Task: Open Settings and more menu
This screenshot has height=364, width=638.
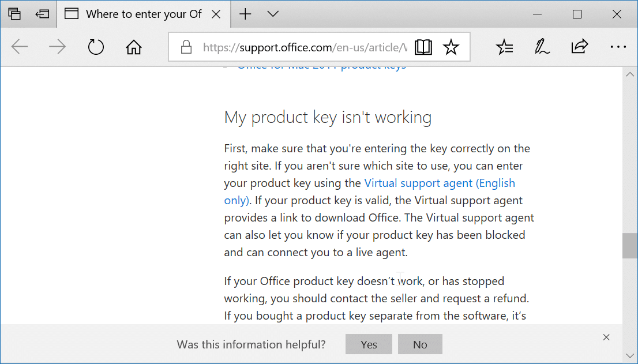Action: pos(618,47)
